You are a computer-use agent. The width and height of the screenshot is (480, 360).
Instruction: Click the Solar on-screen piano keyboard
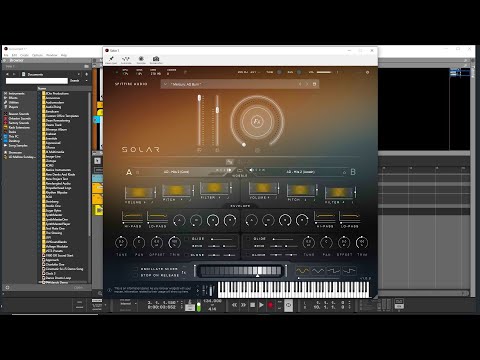click(x=293, y=290)
